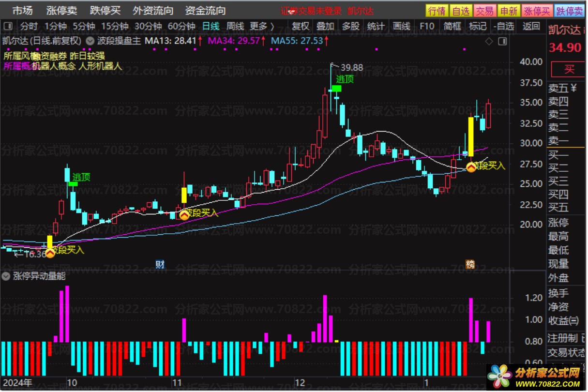The image size is (588, 392).
Task: Select the 周线 weekly period
Action: click(235, 26)
